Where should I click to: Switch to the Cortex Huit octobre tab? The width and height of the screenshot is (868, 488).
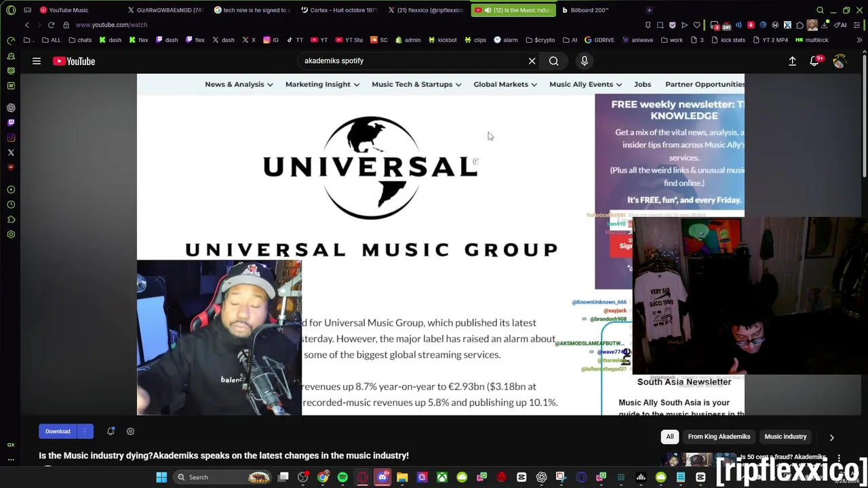point(340,10)
